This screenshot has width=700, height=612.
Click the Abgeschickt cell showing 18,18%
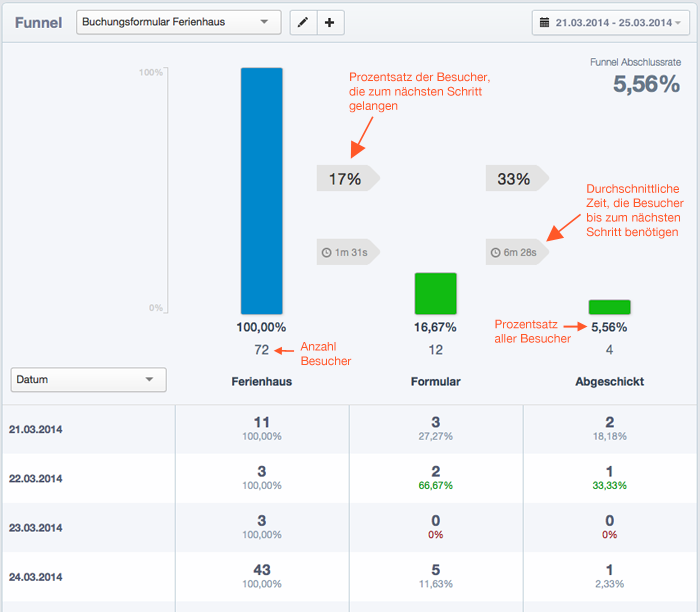[x=610, y=429]
